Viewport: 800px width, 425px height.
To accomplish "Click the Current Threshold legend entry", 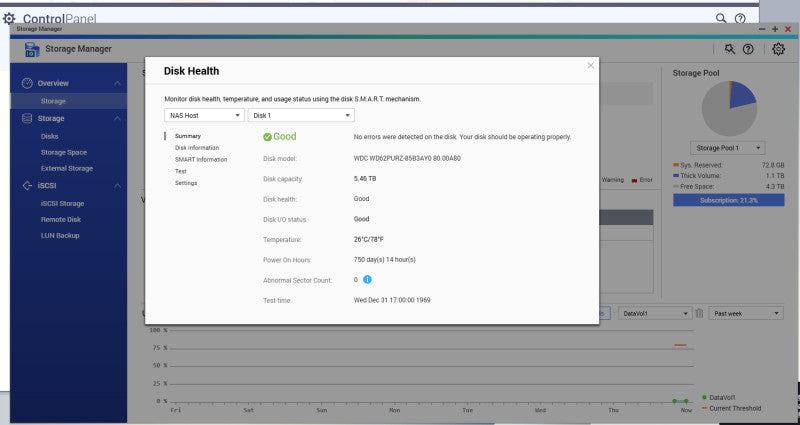I will point(731,408).
